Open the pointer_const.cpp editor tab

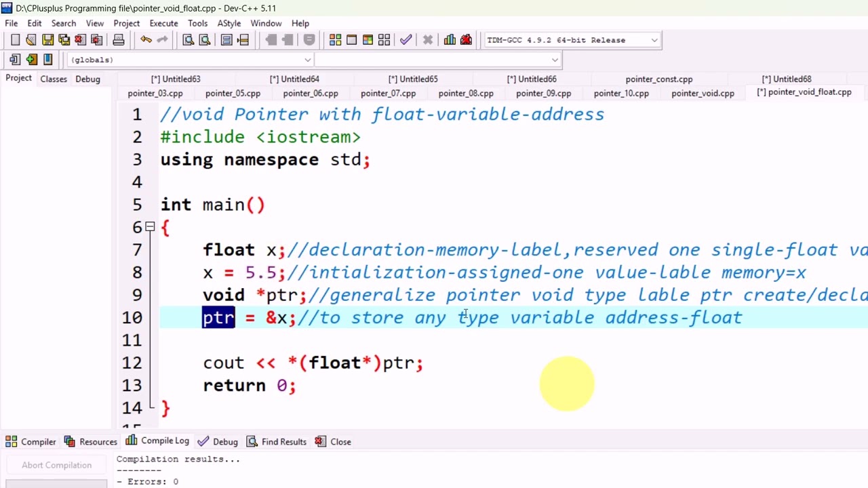(x=659, y=79)
